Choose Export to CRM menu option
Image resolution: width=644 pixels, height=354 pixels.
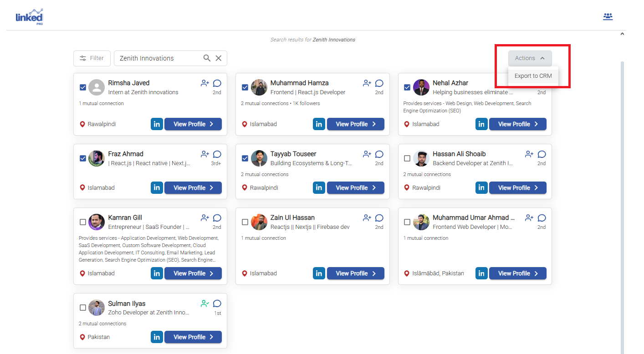[x=533, y=76]
